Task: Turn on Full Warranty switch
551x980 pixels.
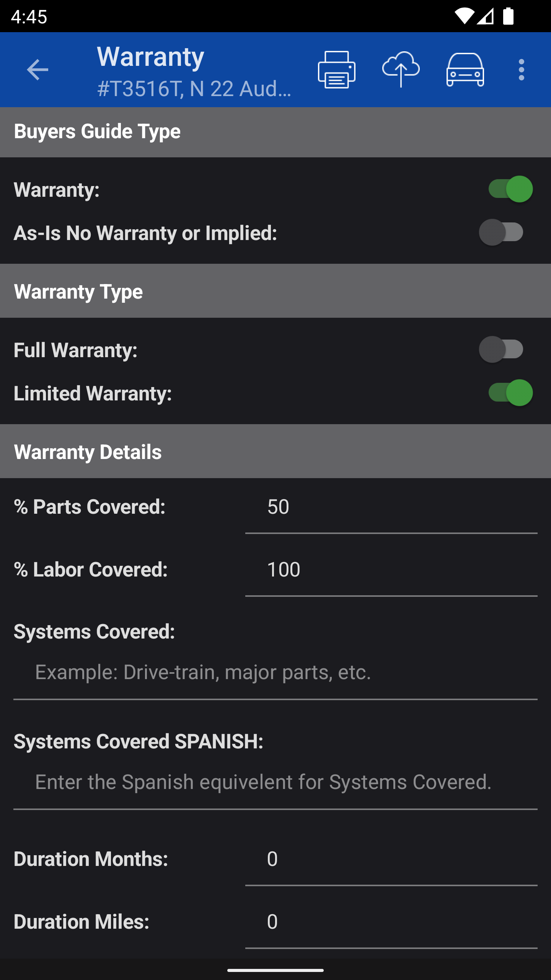Action: [501, 350]
